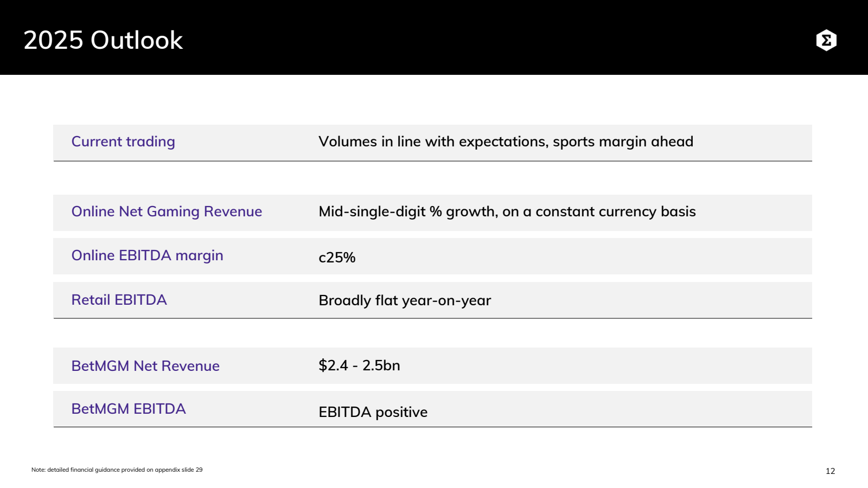Select Mid-single-digit % growth text
The height and width of the screenshot is (488, 868).
pos(407,211)
